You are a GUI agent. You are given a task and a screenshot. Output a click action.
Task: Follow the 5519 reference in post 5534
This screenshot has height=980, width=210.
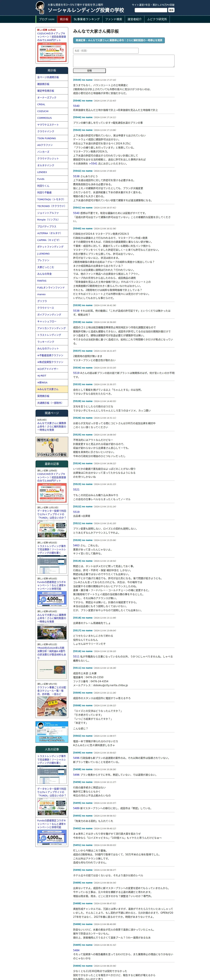76,373
